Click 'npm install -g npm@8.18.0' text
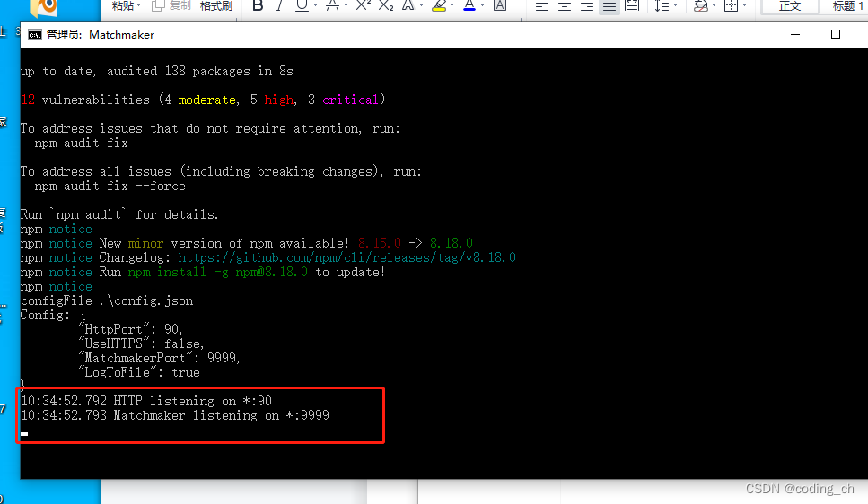This screenshot has width=868, height=504. (x=217, y=273)
